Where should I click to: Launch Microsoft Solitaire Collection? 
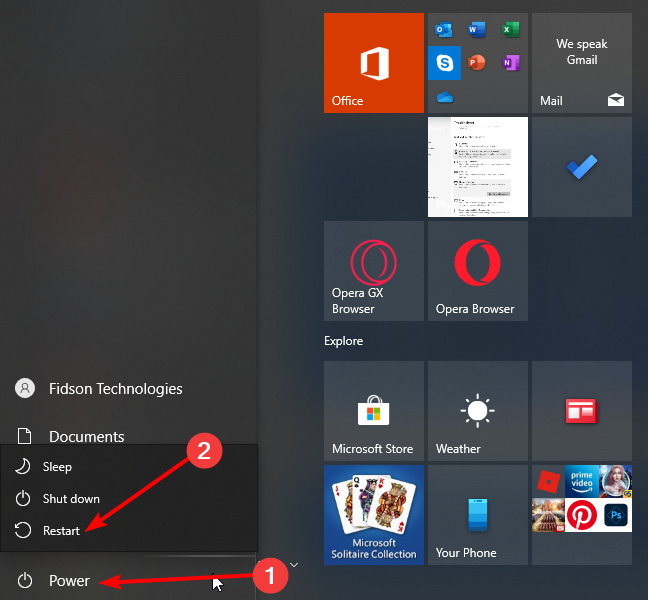tap(374, 515)
